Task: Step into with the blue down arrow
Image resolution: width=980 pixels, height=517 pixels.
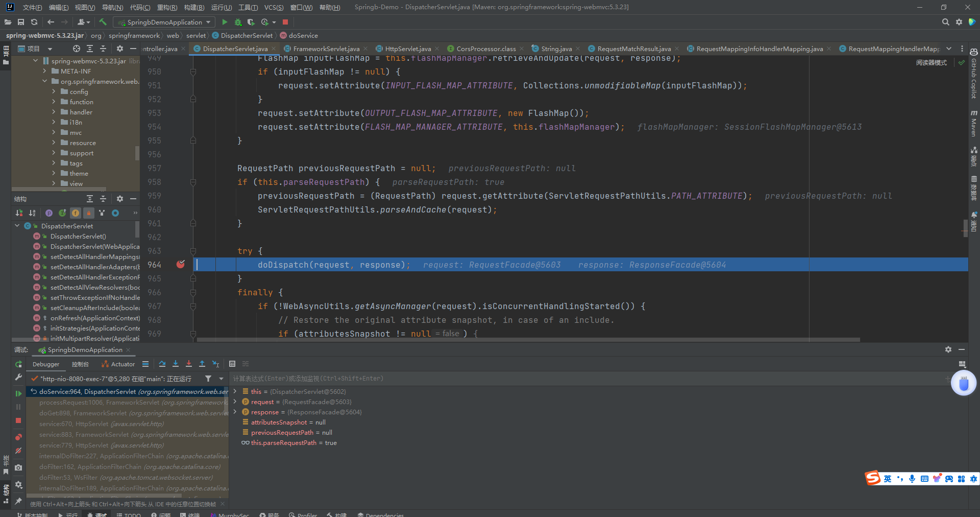Action: point(176,364)
